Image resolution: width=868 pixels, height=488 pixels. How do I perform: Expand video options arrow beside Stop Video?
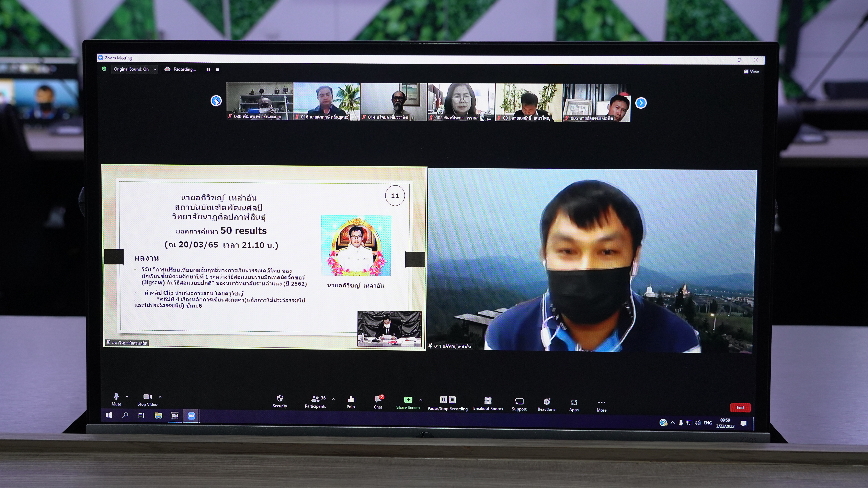tap(160, 397)
